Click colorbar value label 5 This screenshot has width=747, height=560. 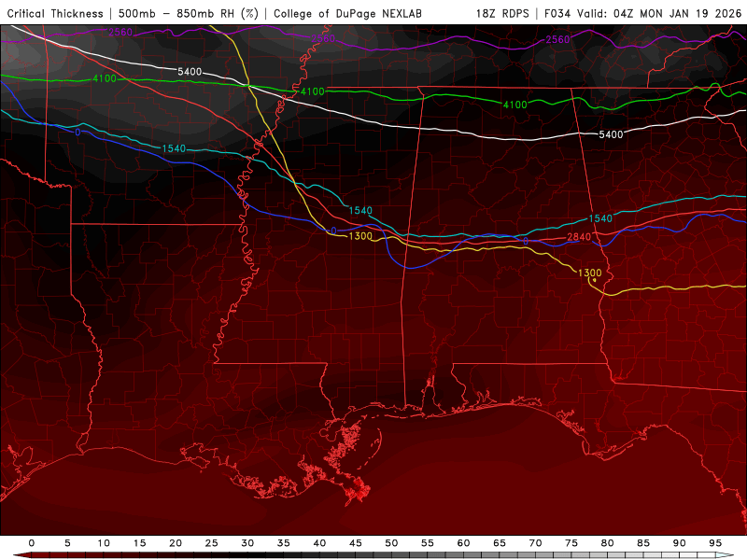67,543
